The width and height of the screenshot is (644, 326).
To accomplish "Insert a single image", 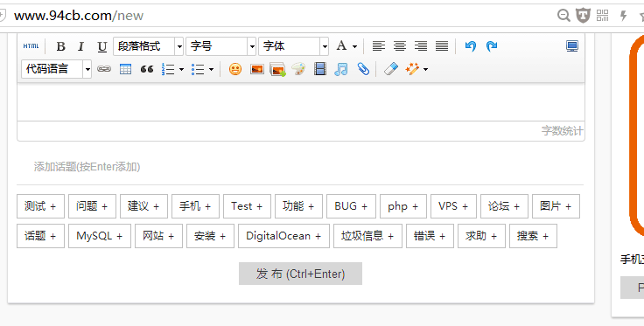I will point(257,69).
